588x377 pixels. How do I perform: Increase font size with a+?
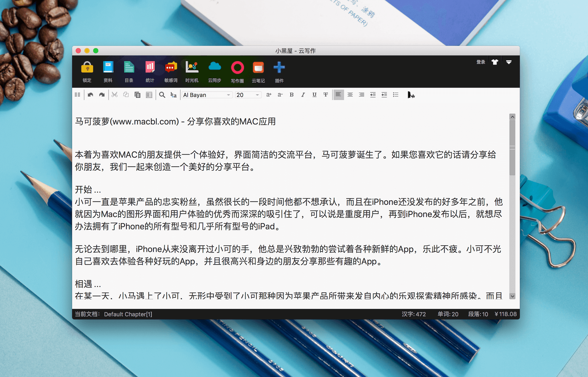pyautogui.click(x=269, y=95)
